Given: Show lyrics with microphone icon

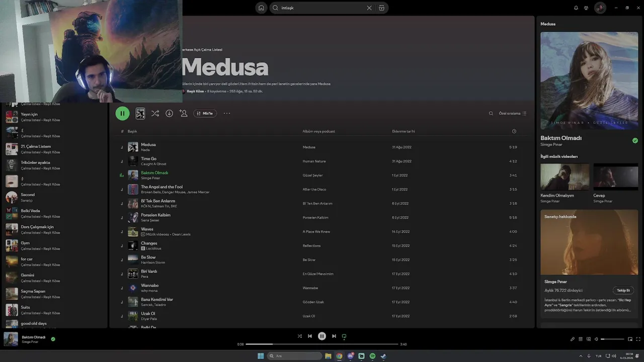Looking at the screenshot, I should point(573,339).
